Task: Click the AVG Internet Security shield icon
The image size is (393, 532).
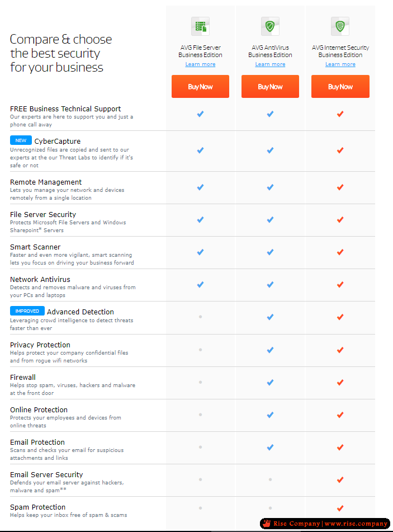Action: (340, 26)
